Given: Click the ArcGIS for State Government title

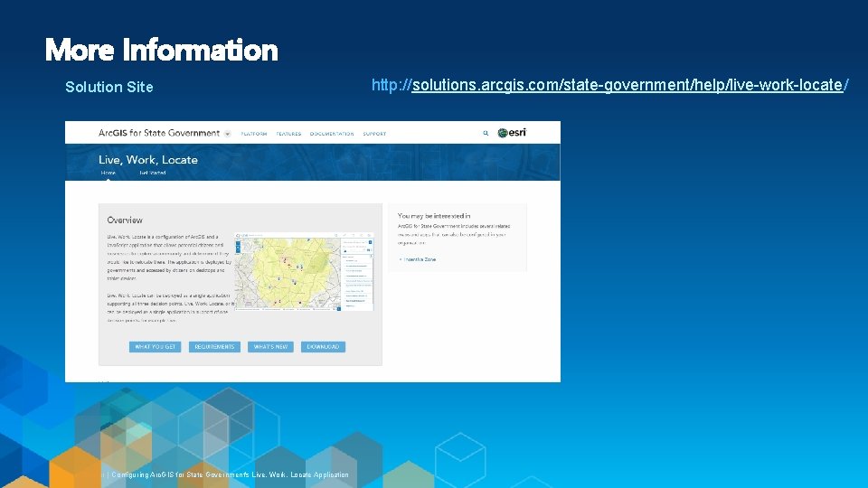Looking at the screenshot, I should pyautogui.click(x=159, y=134).
